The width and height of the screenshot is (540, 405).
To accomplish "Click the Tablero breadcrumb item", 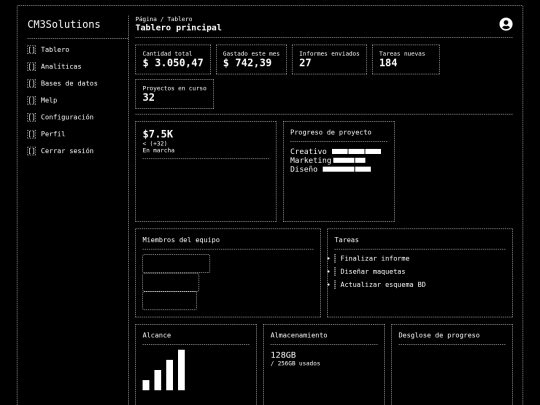I will (x=180, y=19).
